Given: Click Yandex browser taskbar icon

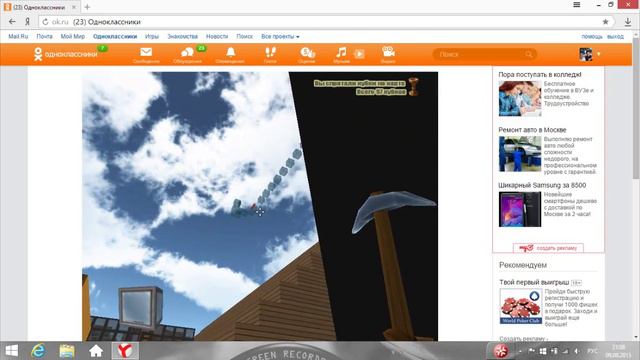Looking at the screenshot, I should (125, 351).
